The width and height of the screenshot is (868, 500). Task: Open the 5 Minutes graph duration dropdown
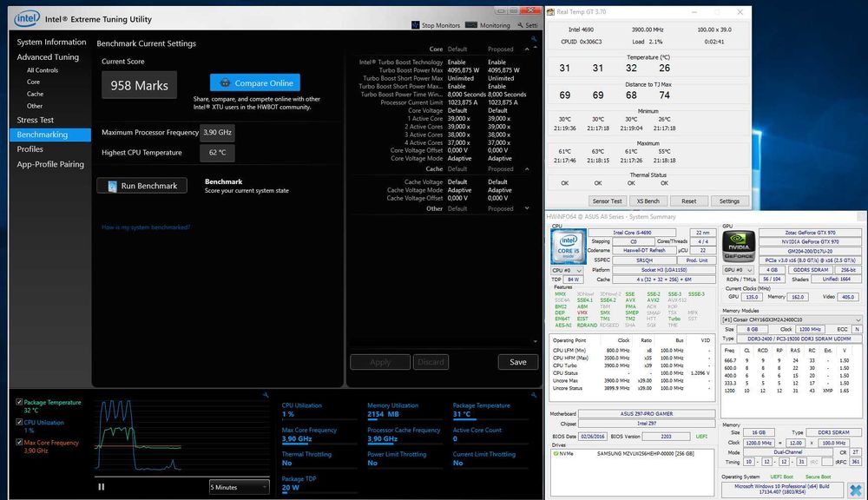point(240,487)
